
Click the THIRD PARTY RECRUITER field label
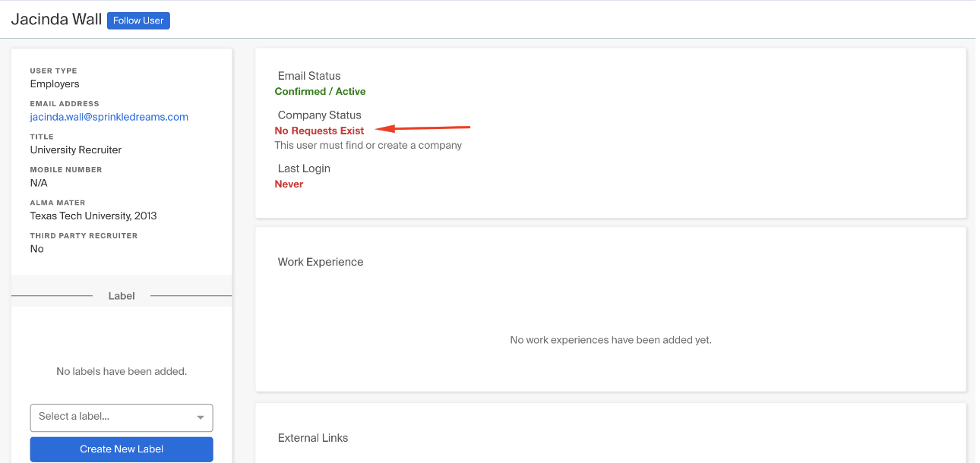click(84, 236)
